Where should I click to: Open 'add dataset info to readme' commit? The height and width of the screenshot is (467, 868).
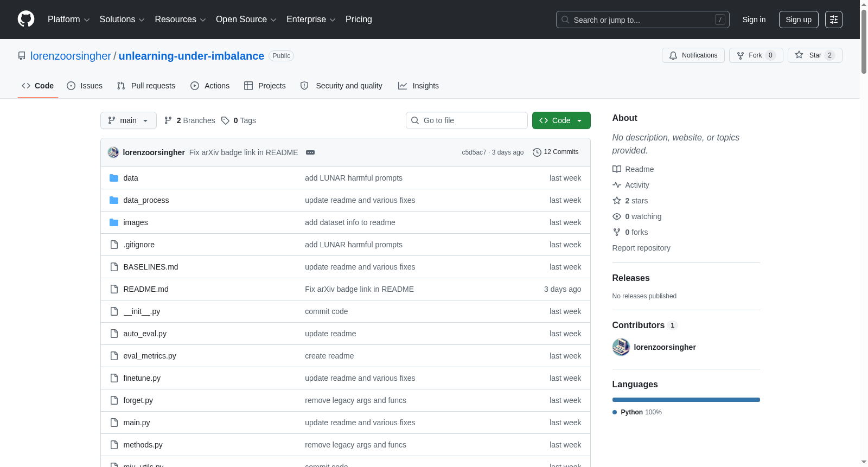pos(350,222)
